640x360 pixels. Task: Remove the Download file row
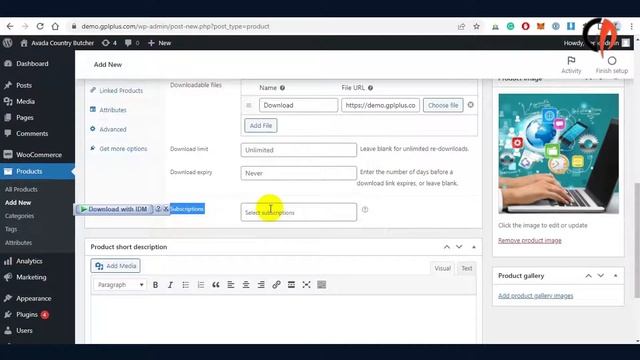[471, 105]
